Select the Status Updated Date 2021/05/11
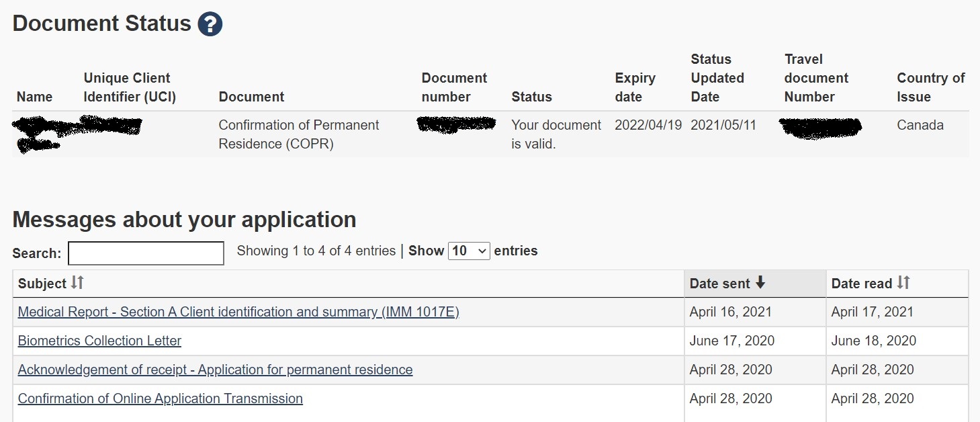Image resolution: width=980 pixels, height=422 pixels. tap(724, 125)
